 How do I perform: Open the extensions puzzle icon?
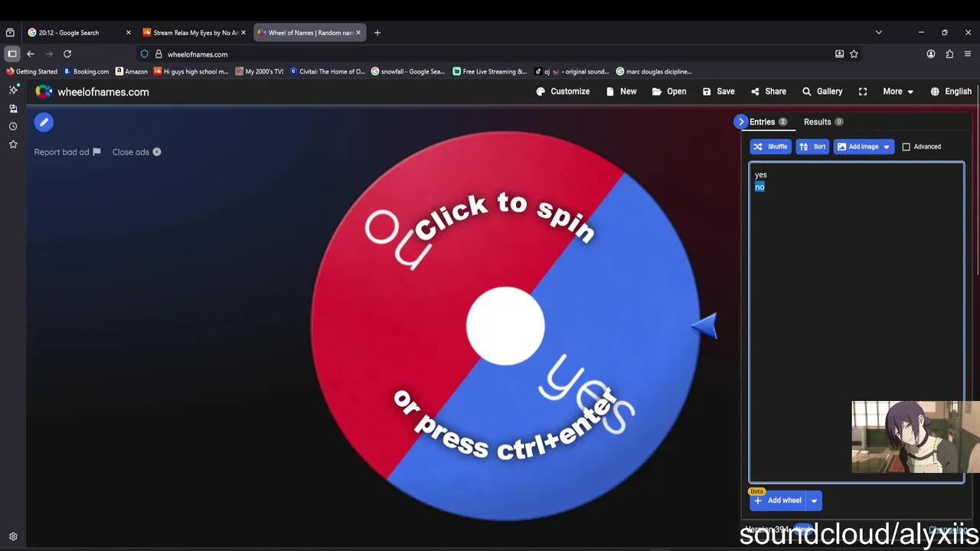coord(949,54)
